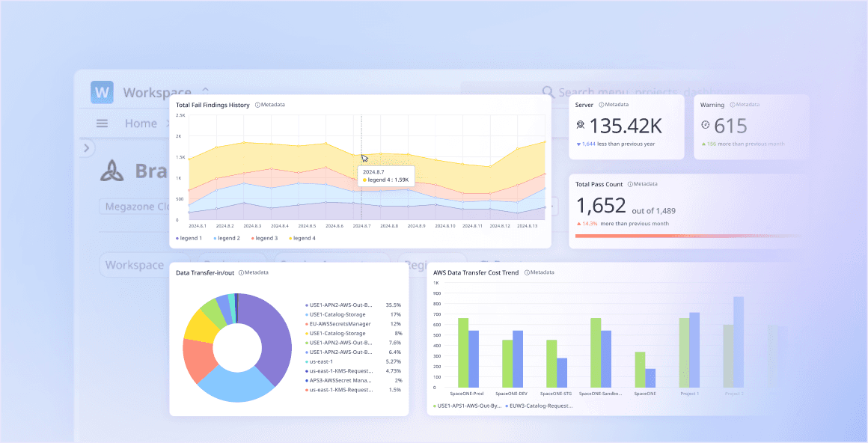The height and width of the screenshot is (443, 868).
Task: Click Metadata info icon on Total Pass Count
Action: [x=630, y=184]
